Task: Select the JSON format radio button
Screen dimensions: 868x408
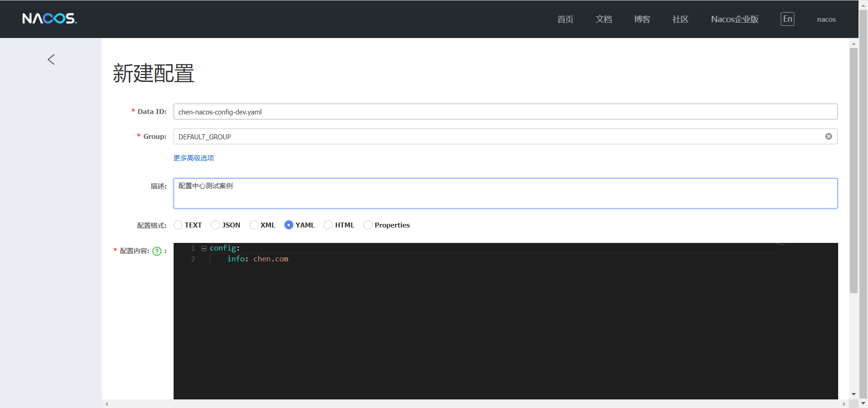Action: (215, 225)
